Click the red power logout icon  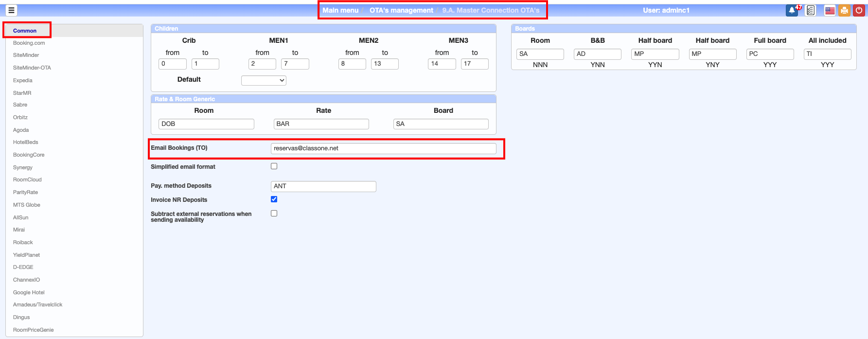point(859,10)
